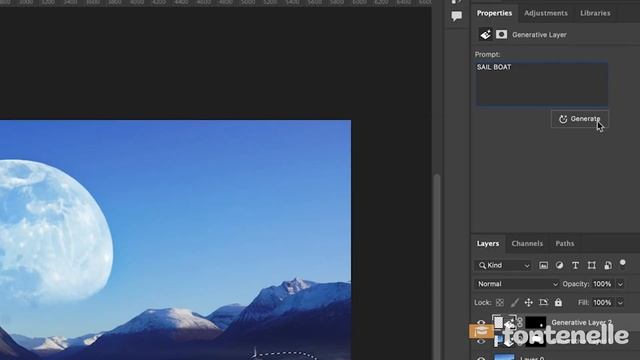The height and width of the screenshot is (360, 640).
Task: Select the Generative Layer 2 layer name
Action: [582, 322]
